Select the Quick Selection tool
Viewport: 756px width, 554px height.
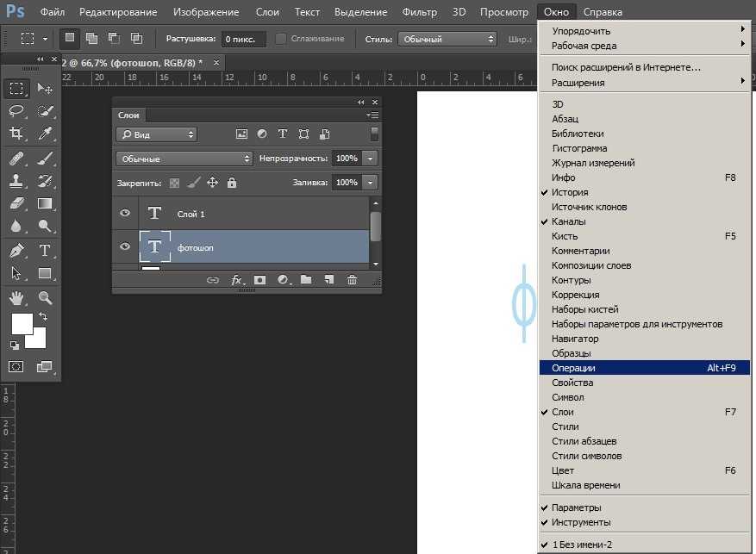click(x=46, y=111)
